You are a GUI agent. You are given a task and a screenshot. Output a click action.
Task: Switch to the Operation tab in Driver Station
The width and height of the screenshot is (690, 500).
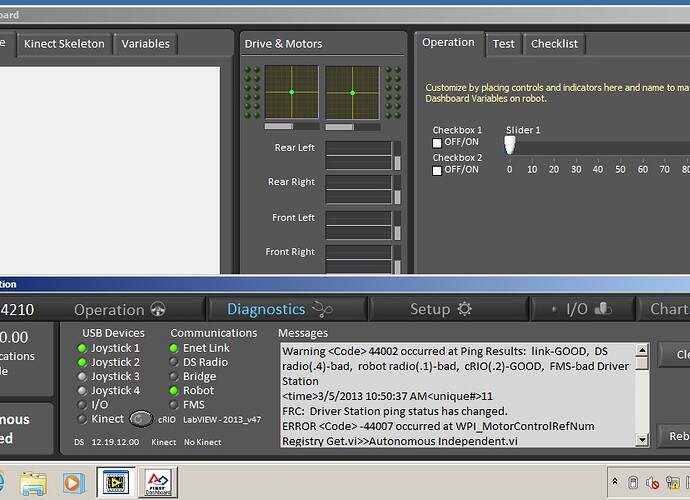tap(119, 309)
